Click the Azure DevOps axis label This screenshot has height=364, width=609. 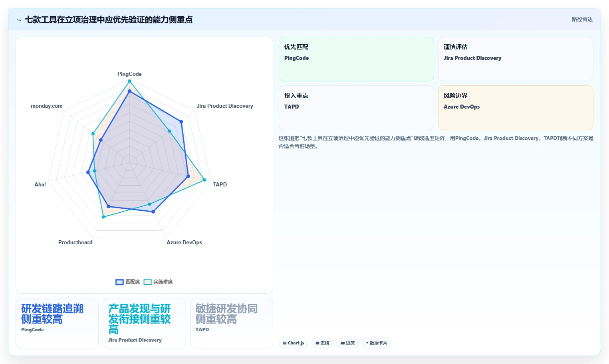pyautogui.click(x=184, y=242)
